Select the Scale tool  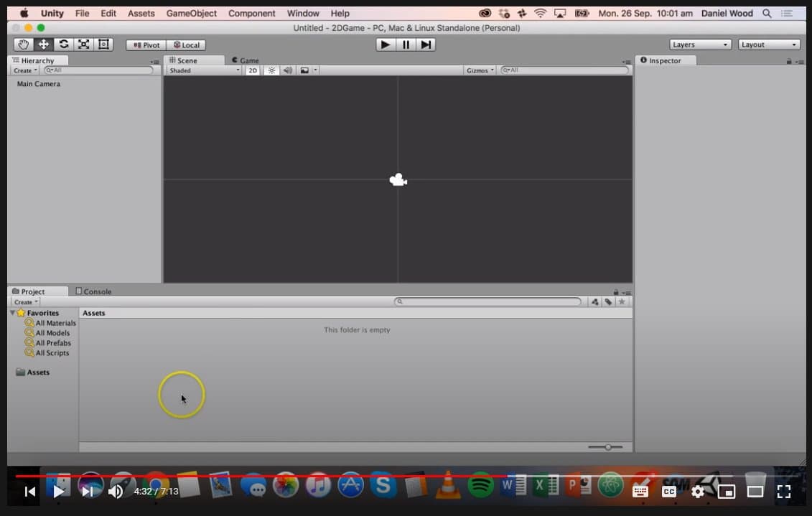(84, 44)
